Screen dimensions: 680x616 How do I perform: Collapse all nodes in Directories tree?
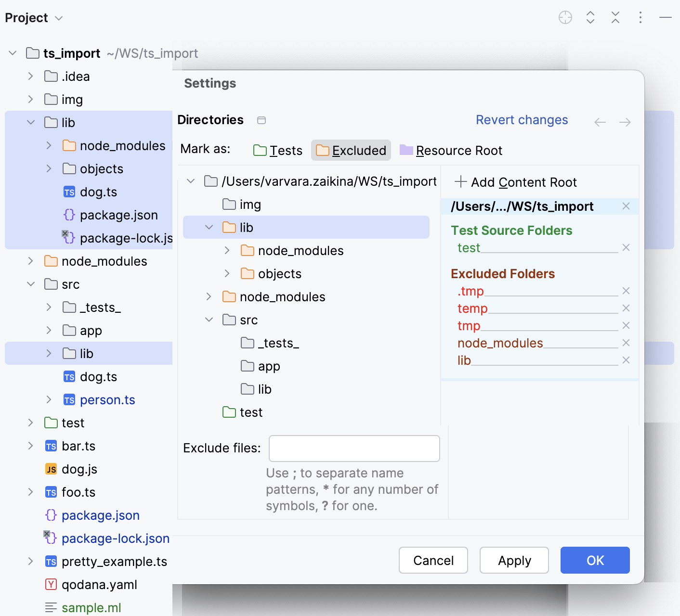click(262, 120)
